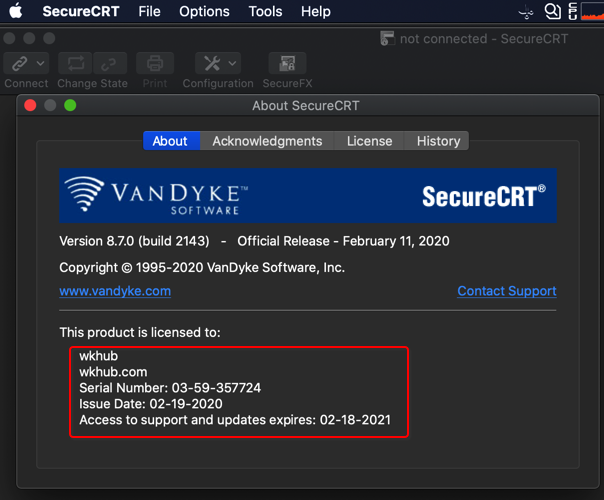Open the Apple menu
The width and height of the screenshot is (604, 500).
tap(16, 12)
